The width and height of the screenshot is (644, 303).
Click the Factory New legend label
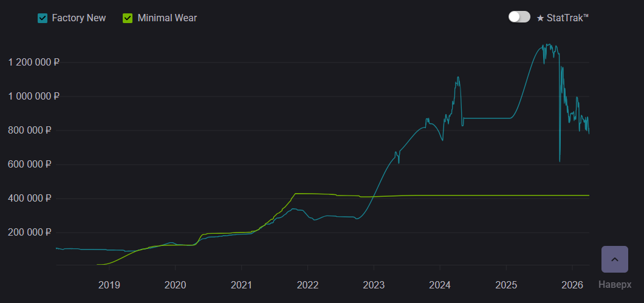[79, 18]
